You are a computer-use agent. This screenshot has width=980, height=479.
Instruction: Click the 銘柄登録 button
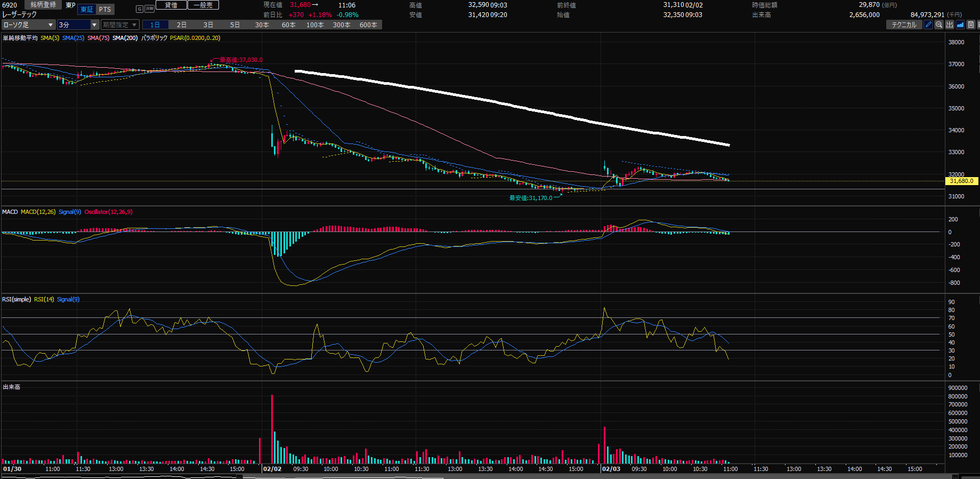(43, 5)
